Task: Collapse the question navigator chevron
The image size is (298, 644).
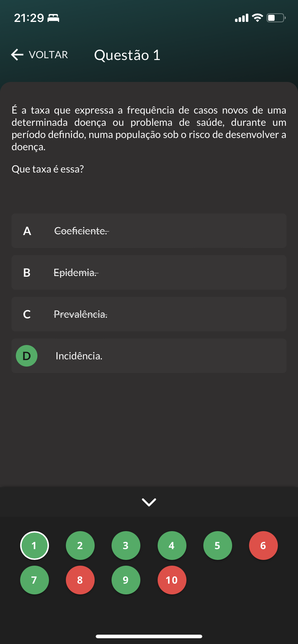Action: pyautogui.click(x=149, y=502)
